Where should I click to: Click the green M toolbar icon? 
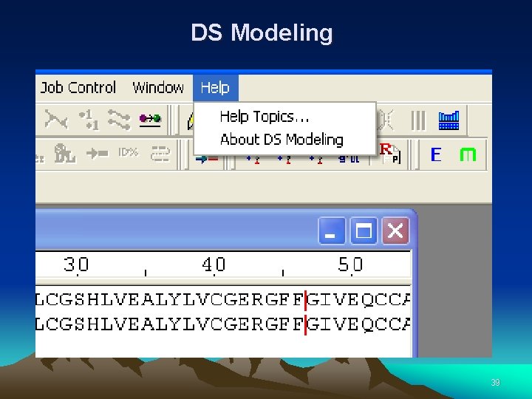pos(468,154)
